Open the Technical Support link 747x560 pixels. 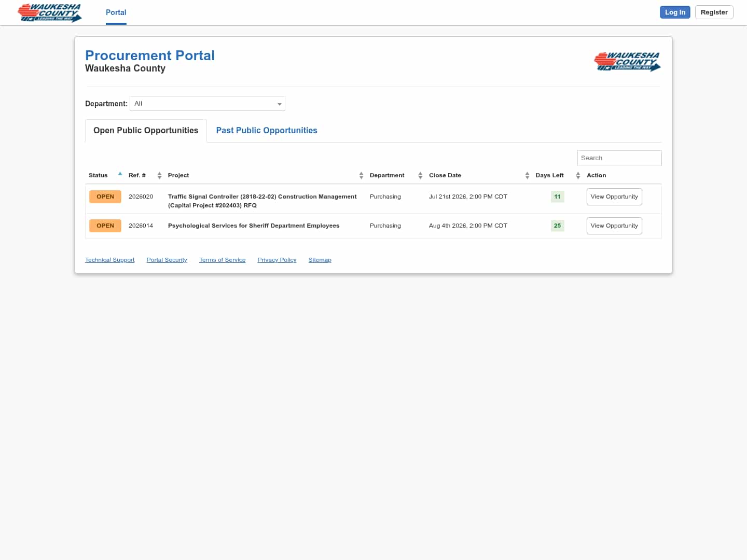tap(109, 260)
